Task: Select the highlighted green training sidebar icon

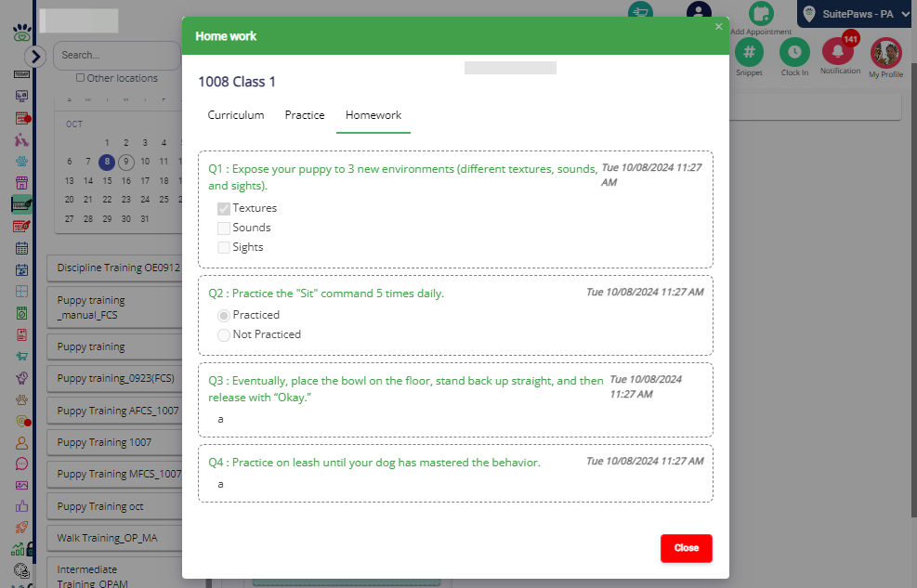Action: (x=21, y=204)
